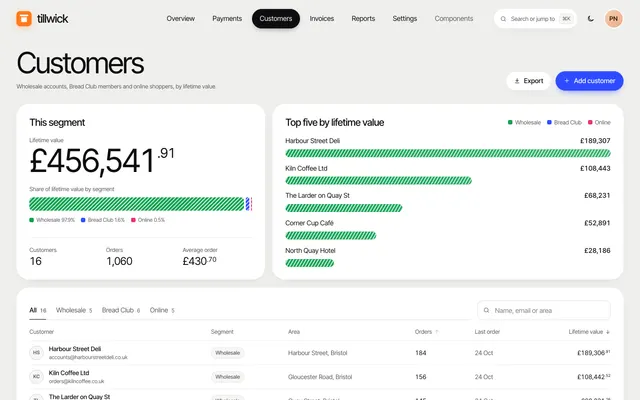Select the All customers tab
This screenshot has height=400, width=640.
pyautogui.click(x=38, y=310)
